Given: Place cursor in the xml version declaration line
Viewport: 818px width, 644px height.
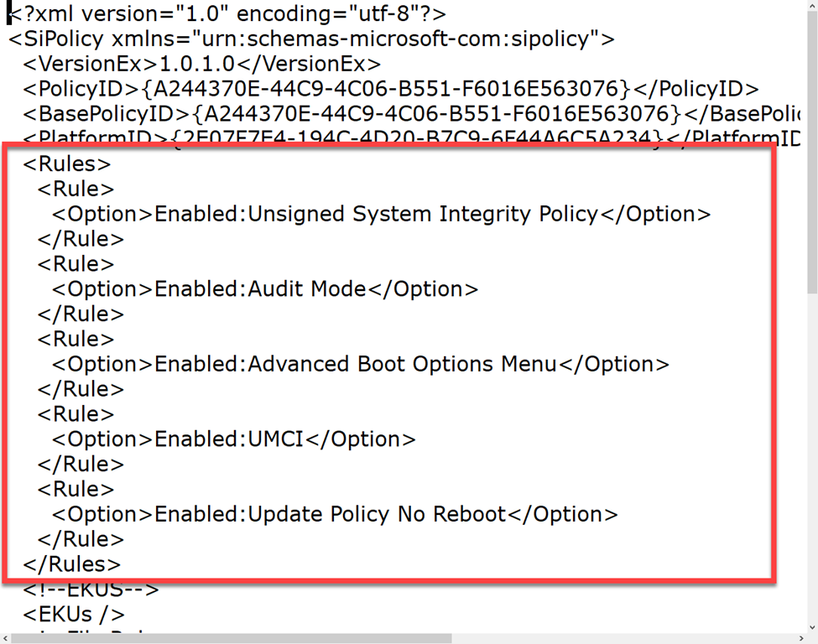Looking at the screenshot, I should coord(227,14).
